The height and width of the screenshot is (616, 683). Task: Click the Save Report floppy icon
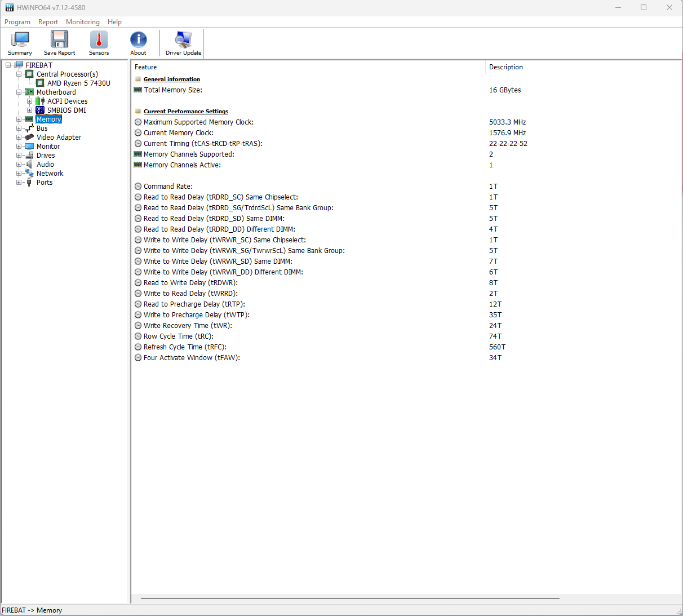59,39
